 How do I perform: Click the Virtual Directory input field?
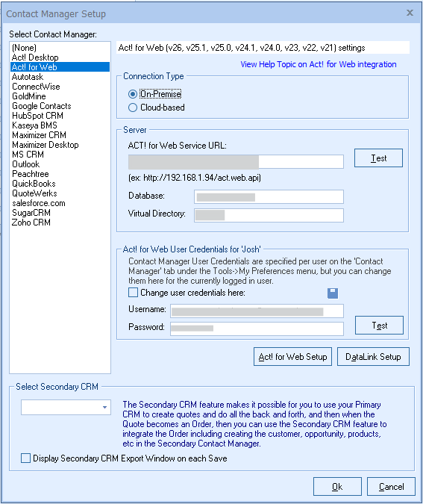[x=269, y=215]
